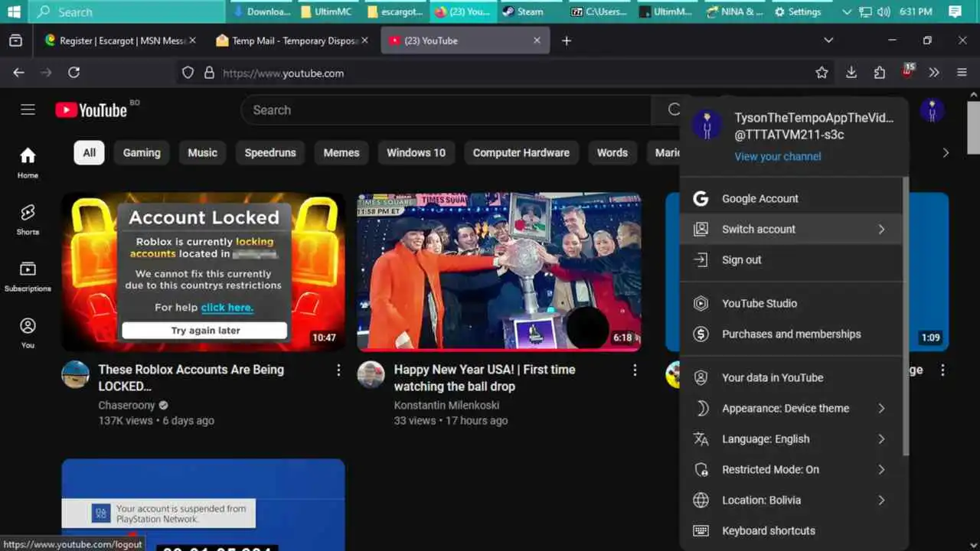Click the tracking protection shield icon
The height and width of the screenshot is (551, 980).
188,73
